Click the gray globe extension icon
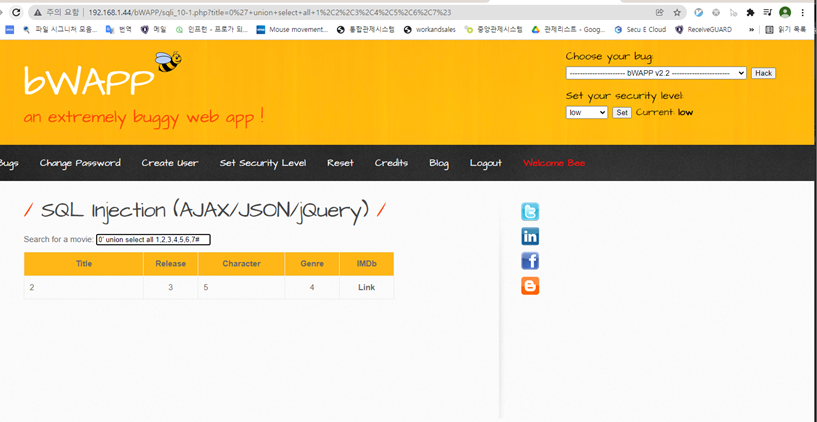 [716, 13]
